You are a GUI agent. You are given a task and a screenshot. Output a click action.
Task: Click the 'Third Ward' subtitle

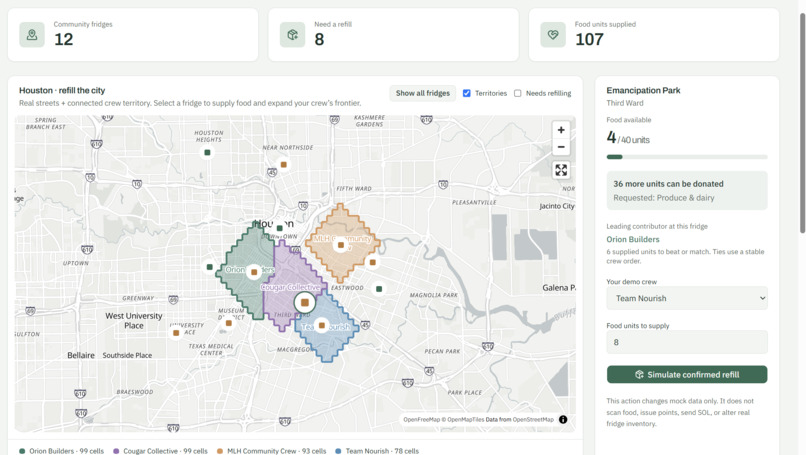pos(625,103)
